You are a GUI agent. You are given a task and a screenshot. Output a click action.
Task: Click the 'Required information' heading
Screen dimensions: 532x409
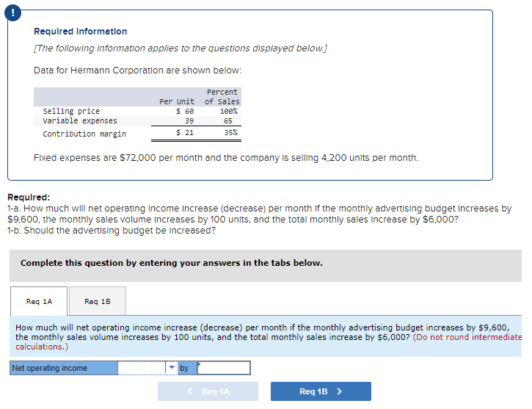(81, 32)
